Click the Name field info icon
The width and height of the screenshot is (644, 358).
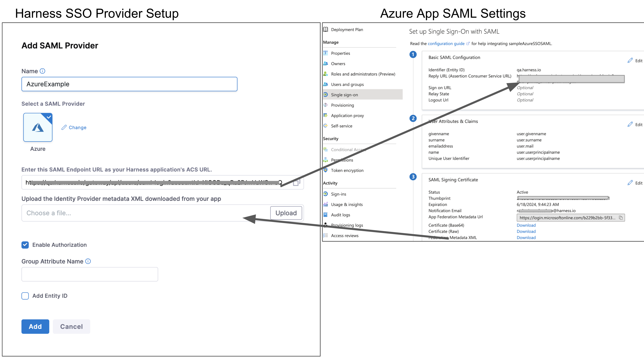point(42,71)
